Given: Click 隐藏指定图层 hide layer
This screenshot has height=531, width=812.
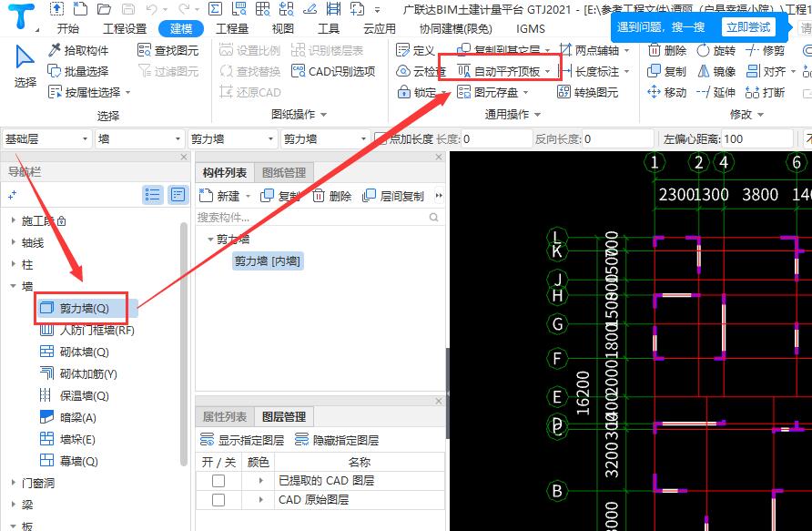Looking at the screenshot, I should pos(337,440).
